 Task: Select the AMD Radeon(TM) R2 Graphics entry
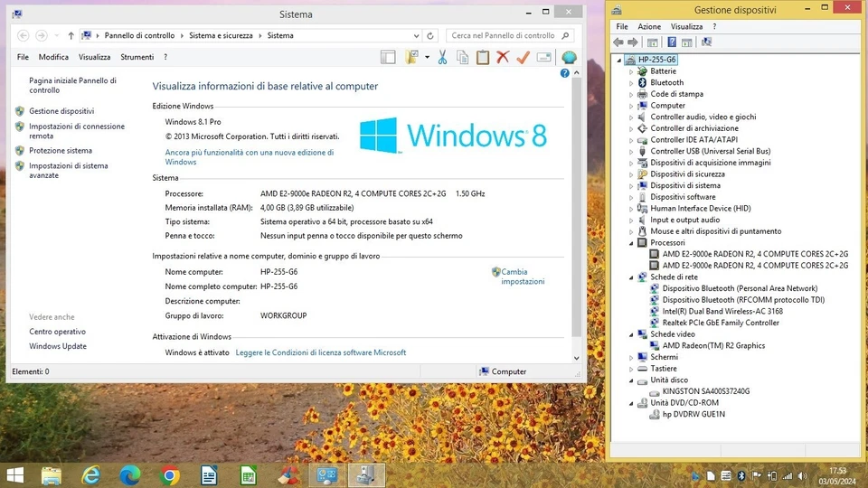(713, 346)
